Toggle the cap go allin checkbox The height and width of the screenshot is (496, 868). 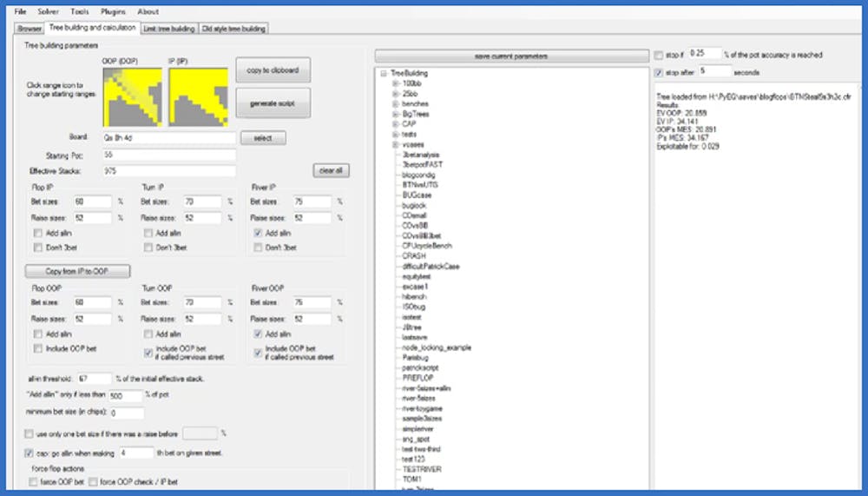pos(29,453)
